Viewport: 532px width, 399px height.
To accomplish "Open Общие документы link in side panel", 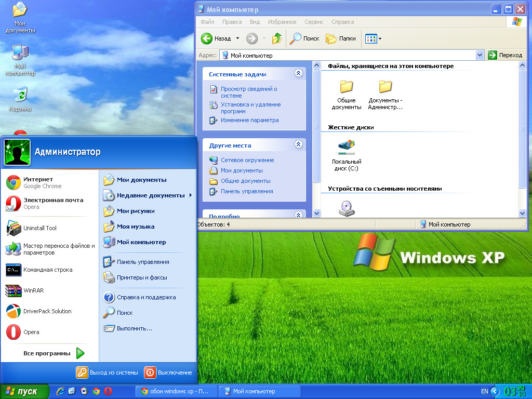I will [246, 181].
